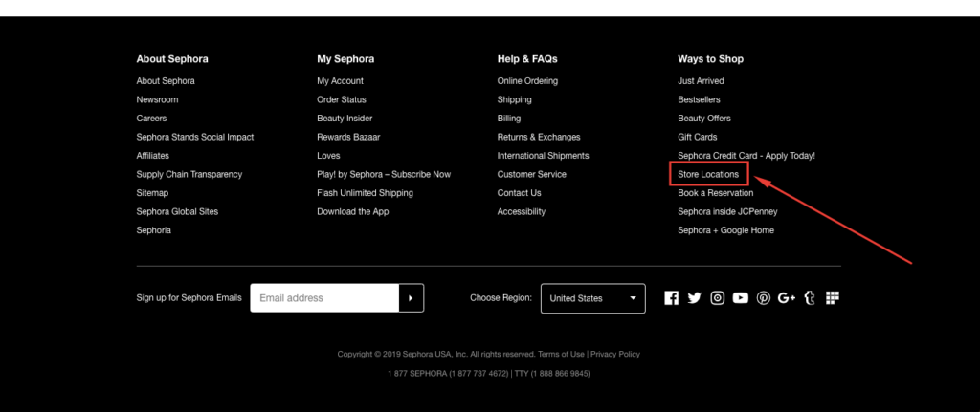Open Sephora's Tumblr icon
980x412 pixels.
click(x=810, y=297)
